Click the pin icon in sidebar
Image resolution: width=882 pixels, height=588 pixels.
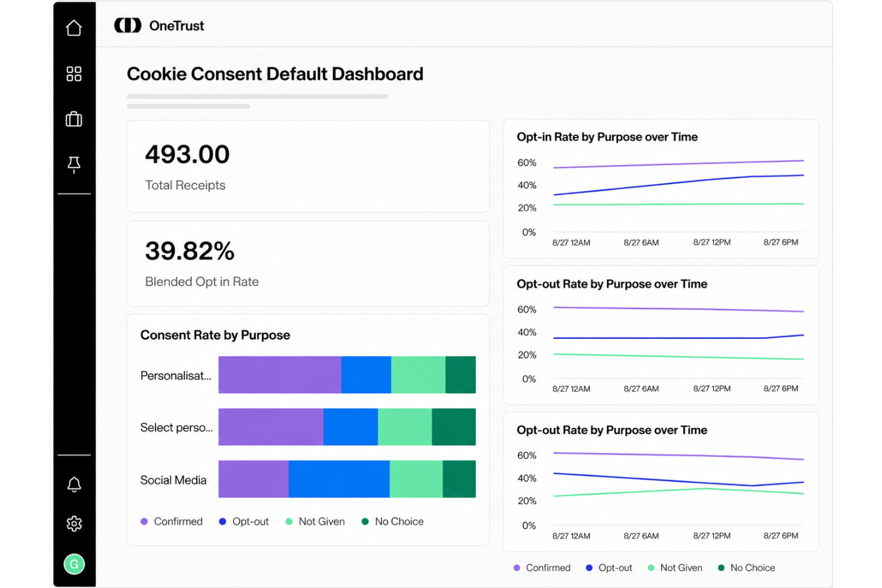[74, 164]
